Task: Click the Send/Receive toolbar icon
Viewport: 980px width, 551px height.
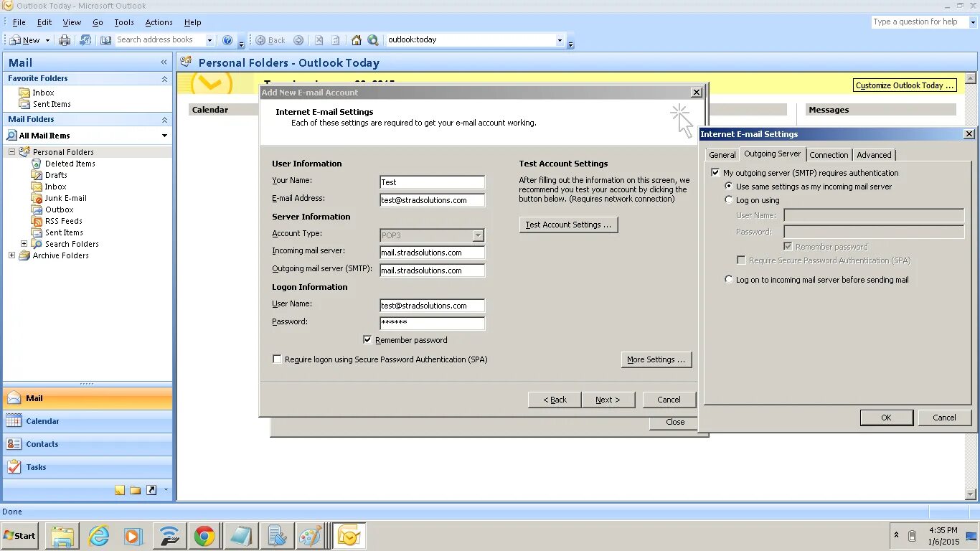Action: (85, 40)
